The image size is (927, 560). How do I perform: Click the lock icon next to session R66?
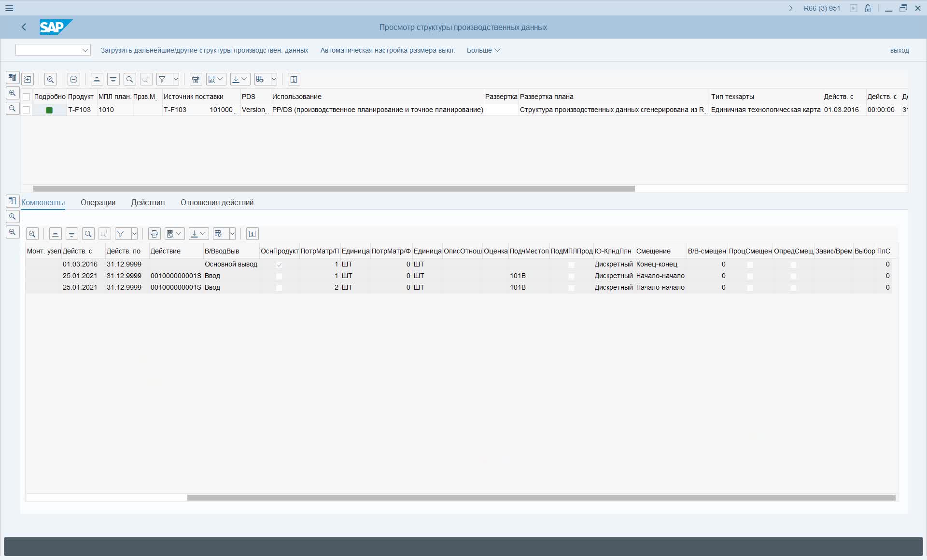pos(868,8)
